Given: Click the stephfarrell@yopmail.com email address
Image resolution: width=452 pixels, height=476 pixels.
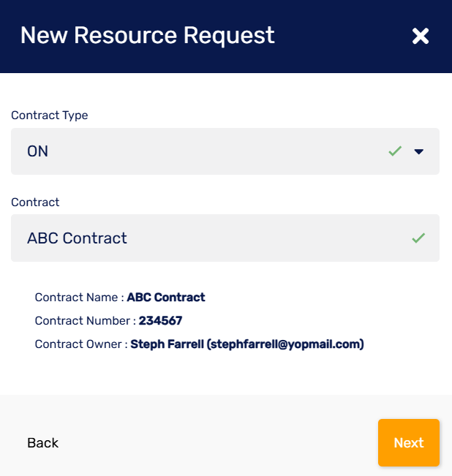Looking at the screenshot, I should (x=285, y=344).
